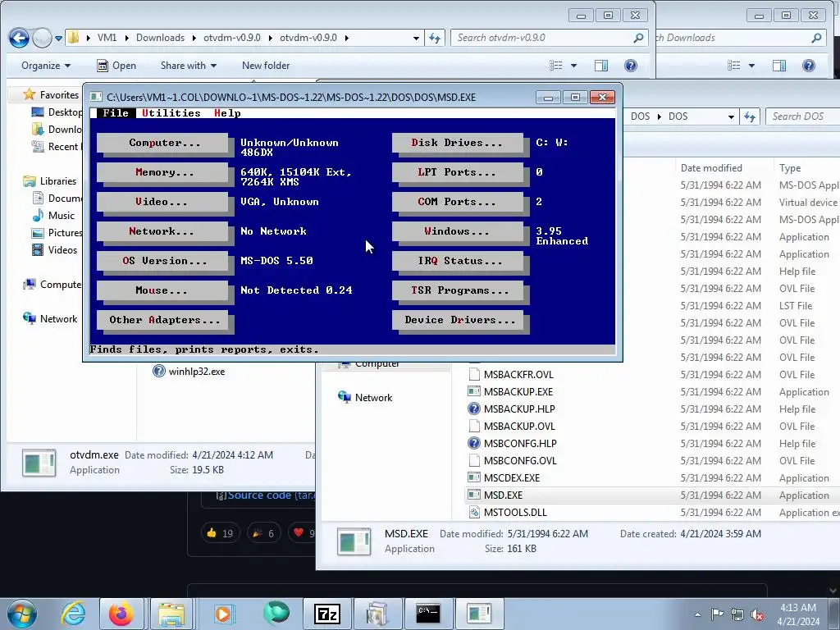Open Other Adapters in MSD
The width and height of the screenshot is (840, 630).
coord(164,320)
